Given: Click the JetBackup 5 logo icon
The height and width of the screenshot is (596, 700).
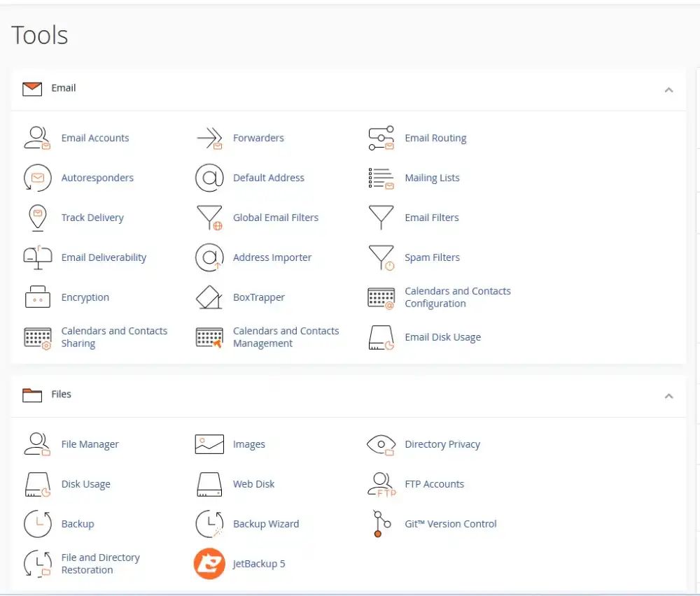Looking at the screenshot, I should point(209,563).
